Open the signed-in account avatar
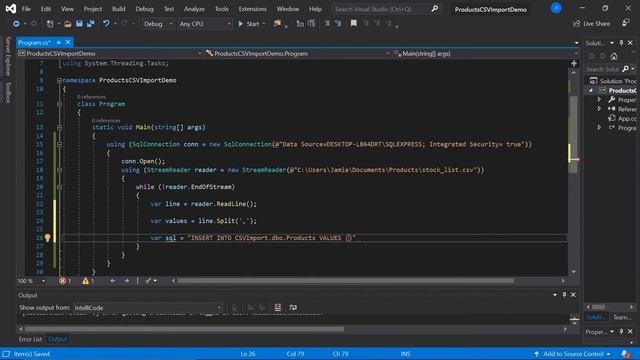Viewport: 640px width, 360px height. click(x=556, y=8)
